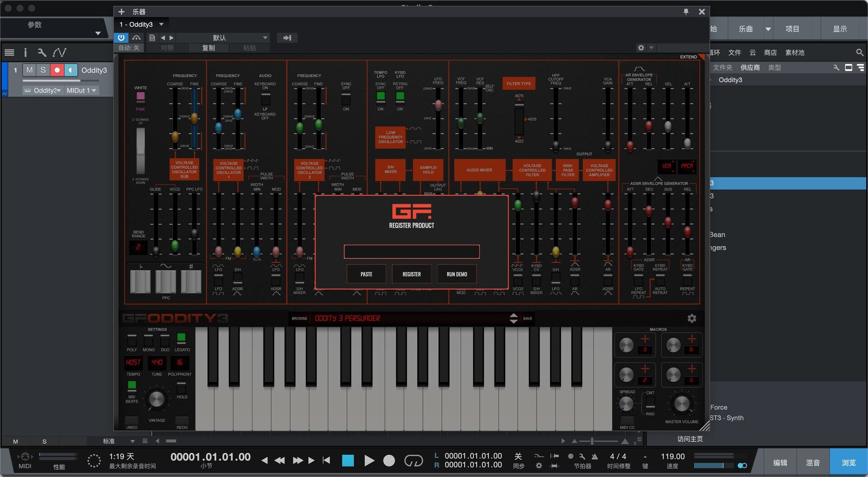The width and height of the screenshot is (868, 477).
Task: Click the stop button in transport
Action: point(348,461)
